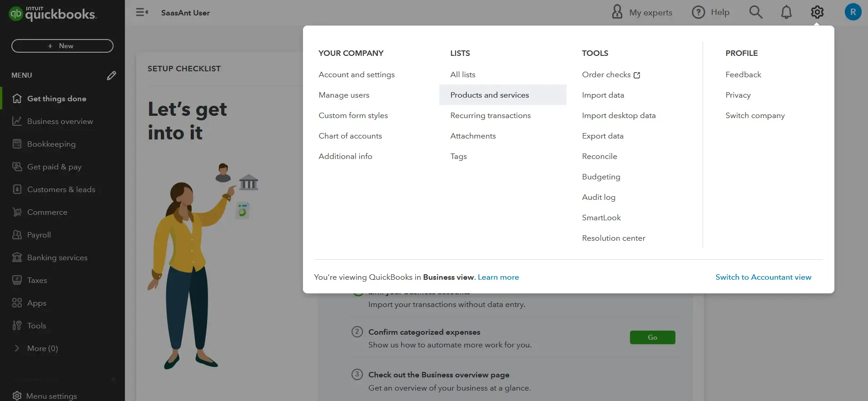Click the Taxes icon in sidebar
Viewport: 868px width, 401px height.
tap(17, 280)
